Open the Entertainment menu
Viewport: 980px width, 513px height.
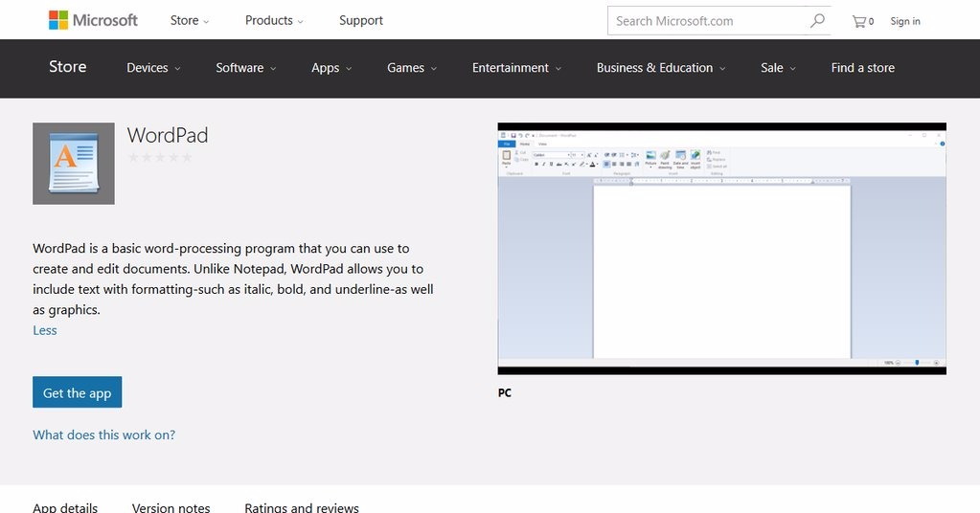tap(516, 68)
